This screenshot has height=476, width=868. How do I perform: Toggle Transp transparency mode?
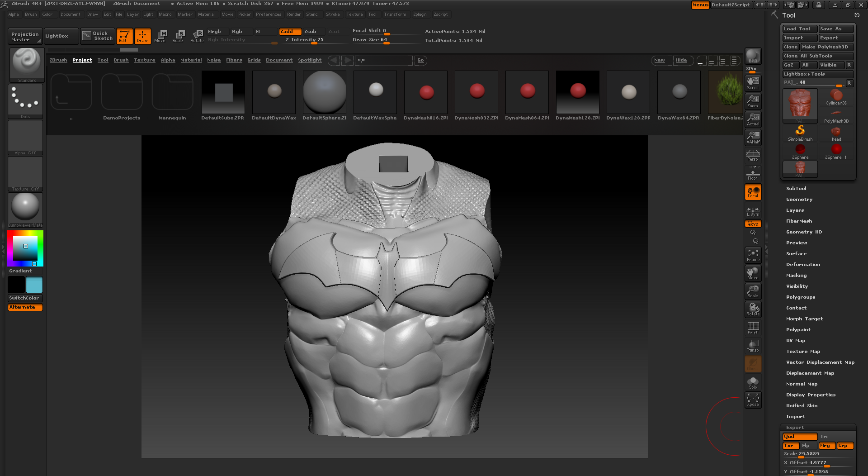tap(753, 346)
